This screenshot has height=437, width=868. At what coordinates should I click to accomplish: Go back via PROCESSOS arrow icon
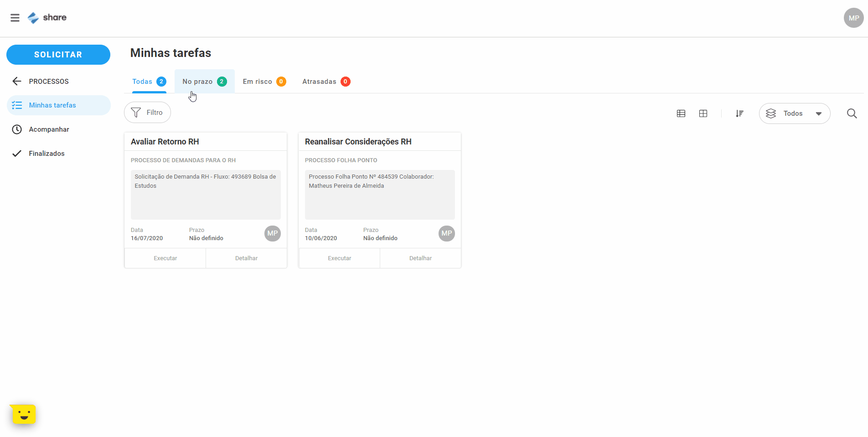point(17,82)
